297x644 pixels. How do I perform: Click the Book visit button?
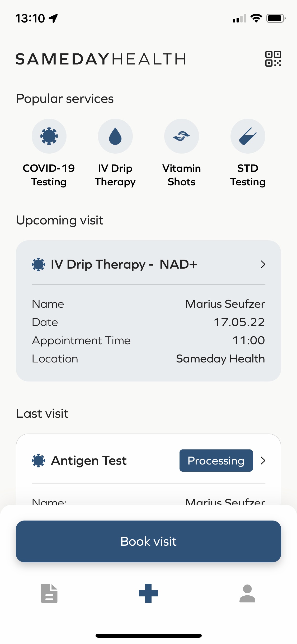click(x=148, y=541)
